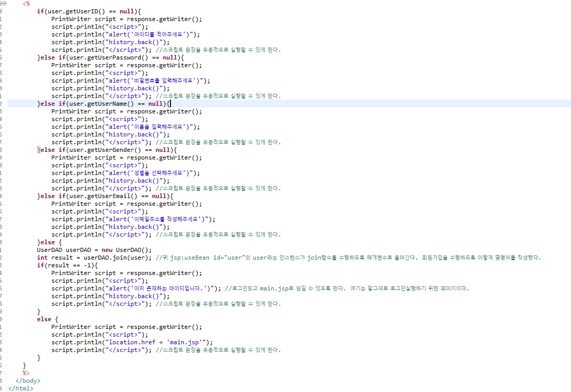Click the opening <% scriptlet tag
Viewport: 571px width, 392px height.
coord(26,4)
